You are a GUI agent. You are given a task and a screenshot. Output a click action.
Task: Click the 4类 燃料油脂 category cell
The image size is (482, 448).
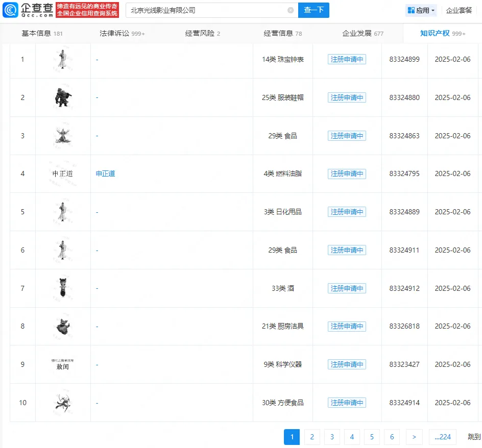coord(282,173)
